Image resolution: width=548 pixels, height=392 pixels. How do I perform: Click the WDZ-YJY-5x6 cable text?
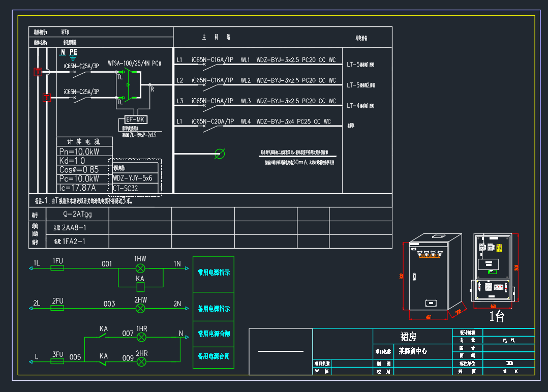coord(133,178)
